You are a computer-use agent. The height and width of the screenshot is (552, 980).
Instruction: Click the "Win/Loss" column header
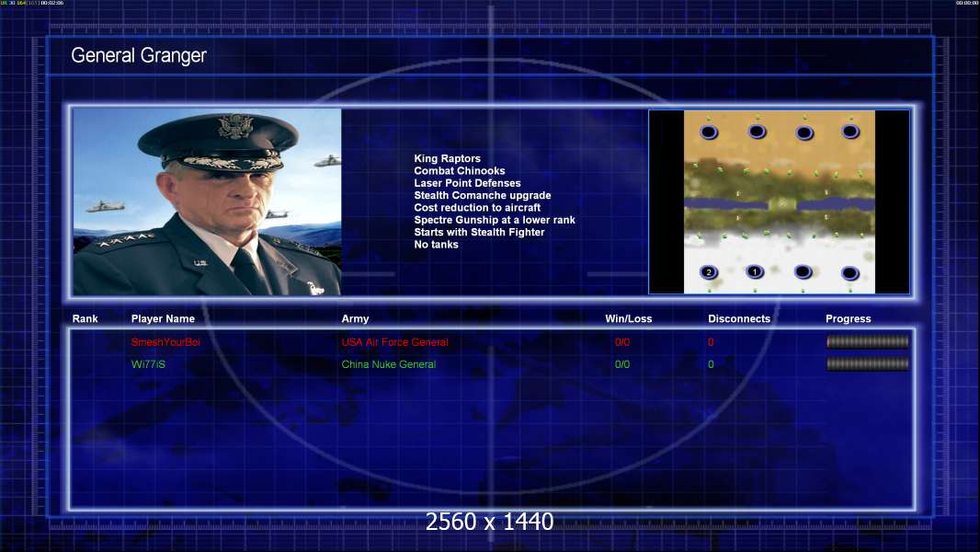click(x=628, y=319)
